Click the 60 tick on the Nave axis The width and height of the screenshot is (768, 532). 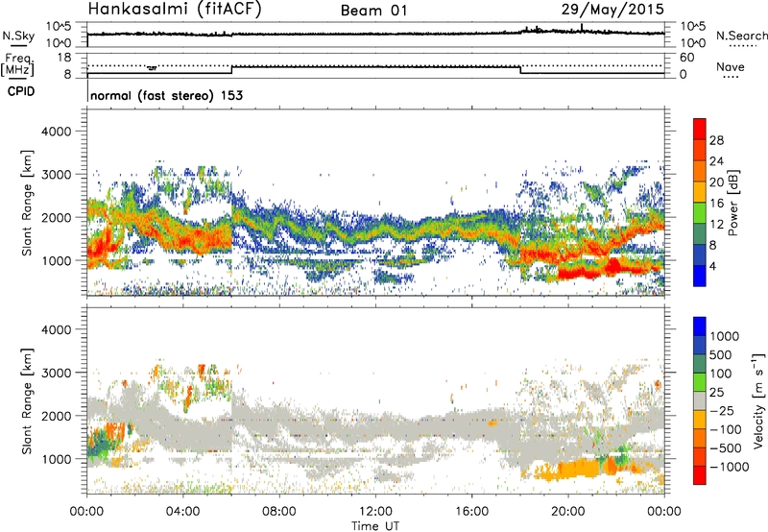coord(686,58)
